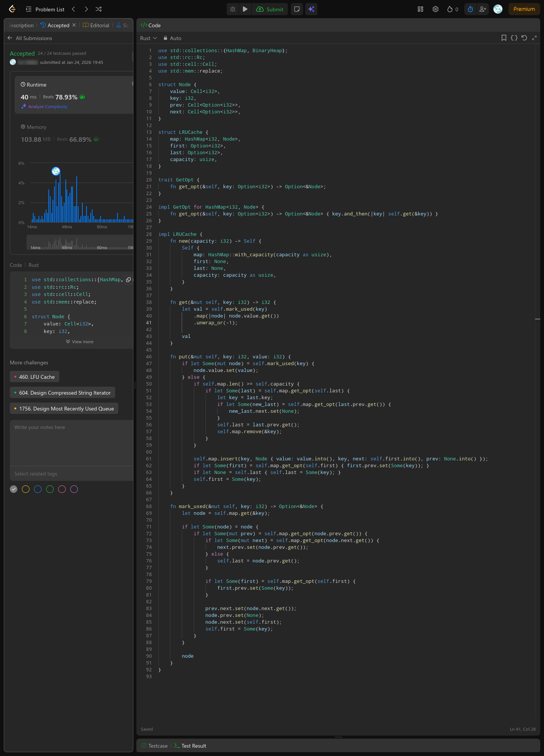Open the settings gear icon
The image size is (544, 756).
436,9
